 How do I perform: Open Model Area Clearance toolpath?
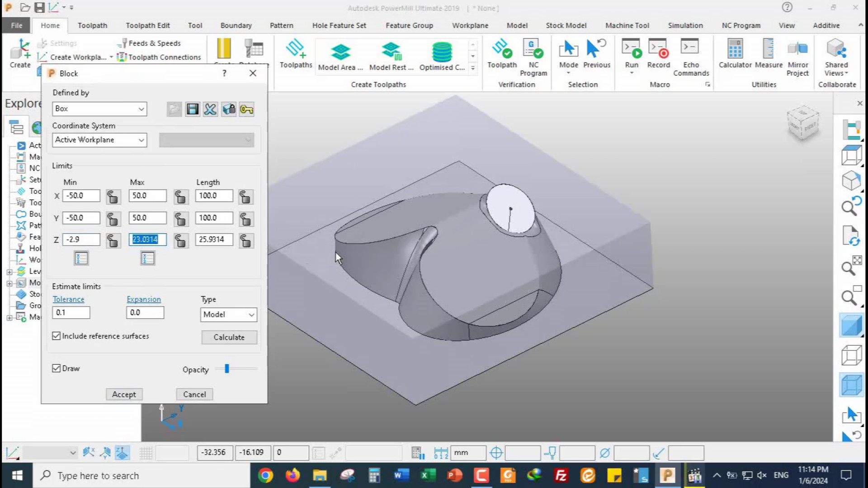pyautogui.click(x=340, y=56)
